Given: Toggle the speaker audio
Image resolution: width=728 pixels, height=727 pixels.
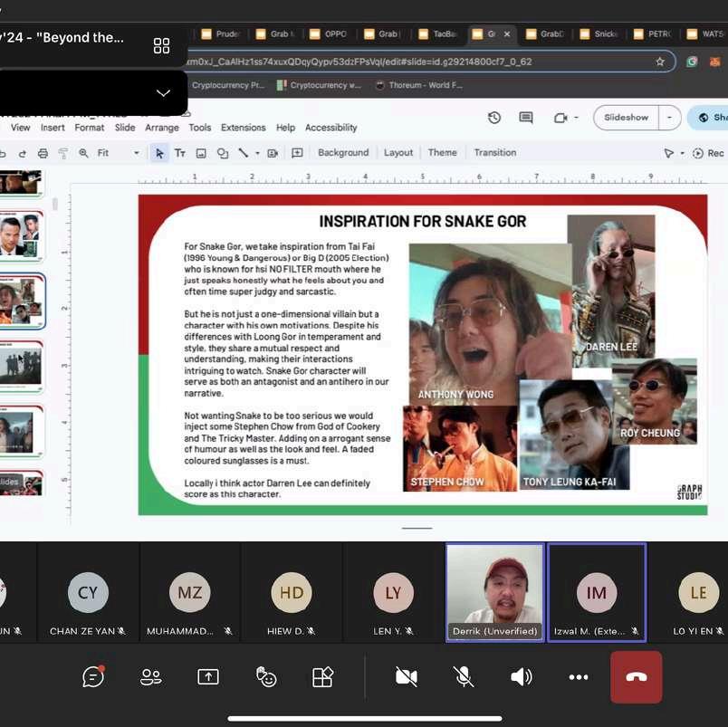Looking at the screenshot, I should pyautogui.click(x=522, y=677).
